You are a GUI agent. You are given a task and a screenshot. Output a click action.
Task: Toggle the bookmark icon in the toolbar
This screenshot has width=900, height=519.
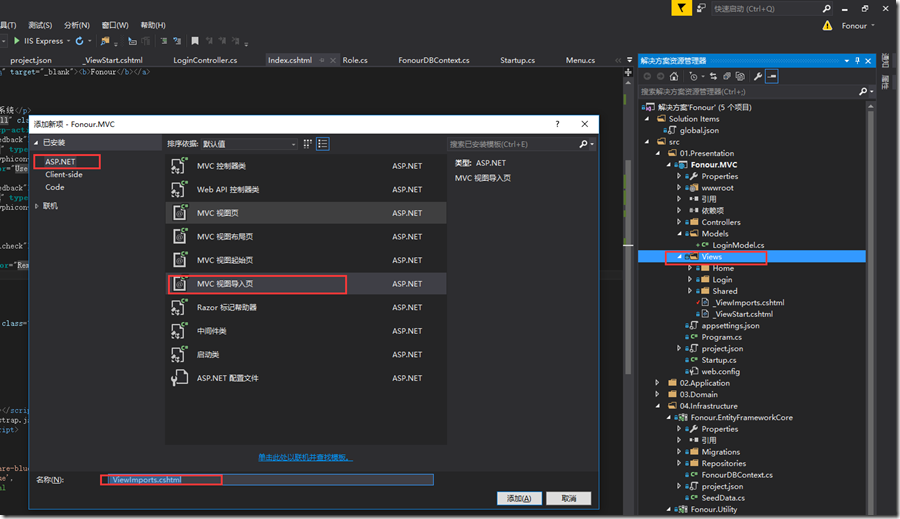coord(195,41)
